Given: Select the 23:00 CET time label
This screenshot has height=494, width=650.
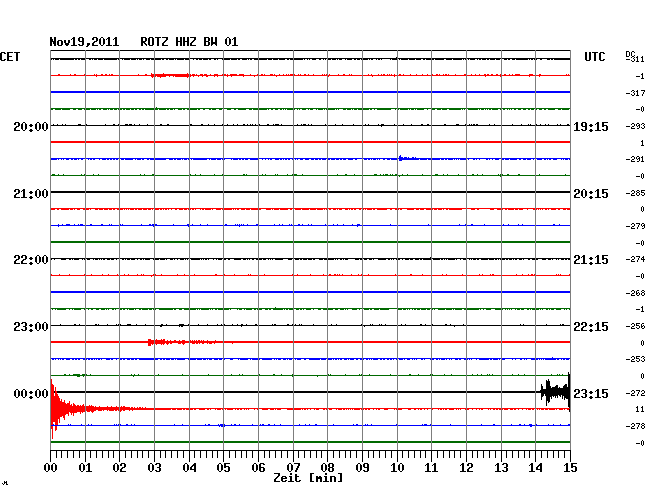Looking at the screenshot, I should coord(31,327).
